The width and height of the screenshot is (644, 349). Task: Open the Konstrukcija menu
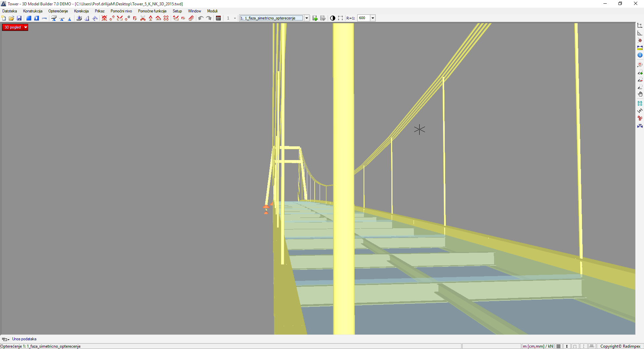(33, 11)
